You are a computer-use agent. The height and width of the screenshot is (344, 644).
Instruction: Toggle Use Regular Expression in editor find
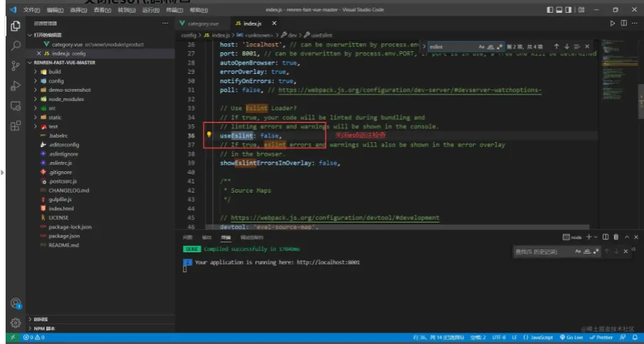500,46
